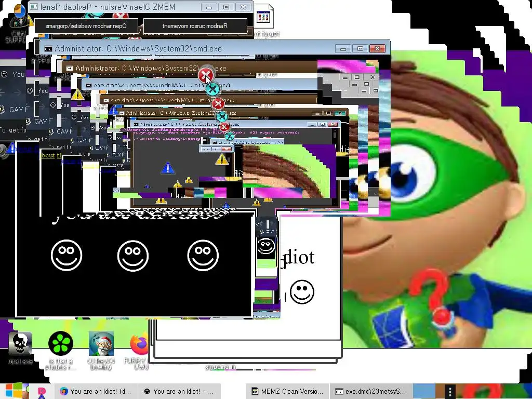Image resolution: width=532 pixels, height=399 pixels.
Task: Click the black smiley in the white idiot window
Action: 302,291
